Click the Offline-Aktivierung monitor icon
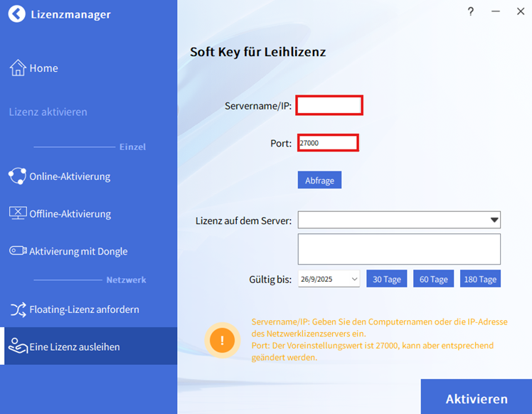The image size is (532, 414). (18, 213)
